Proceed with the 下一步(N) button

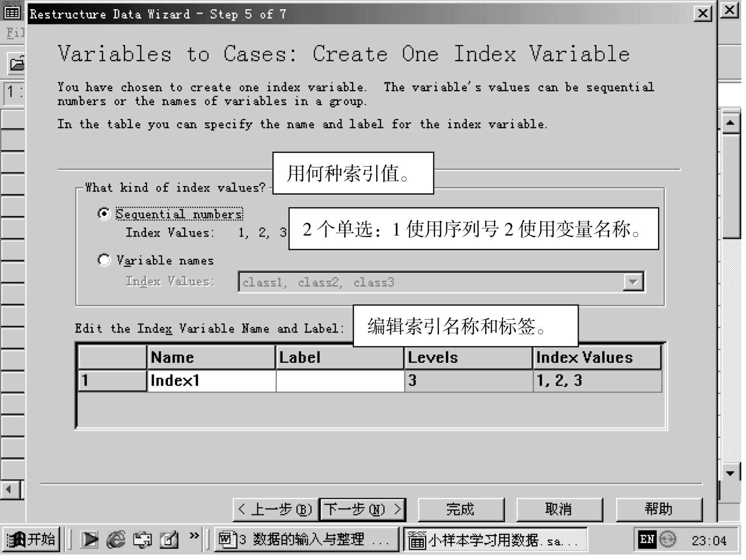coord(363,509)
